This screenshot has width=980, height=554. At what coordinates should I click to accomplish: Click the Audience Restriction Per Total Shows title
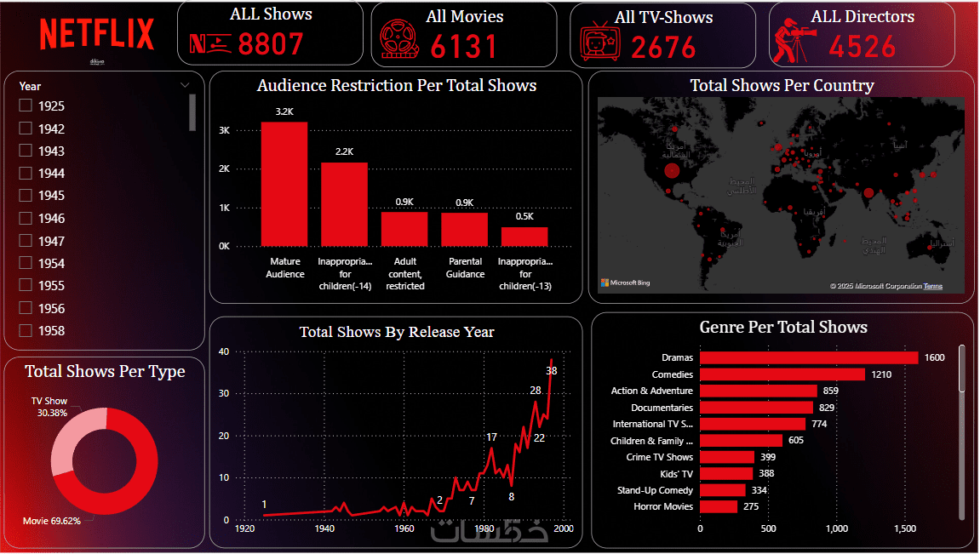pos(397,86)
